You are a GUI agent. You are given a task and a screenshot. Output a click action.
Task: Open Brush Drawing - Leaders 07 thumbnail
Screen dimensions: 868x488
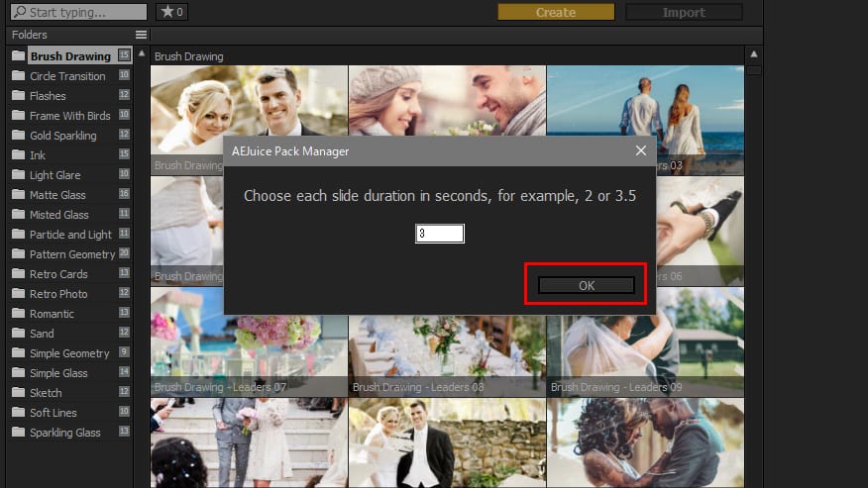pos(249,341)
